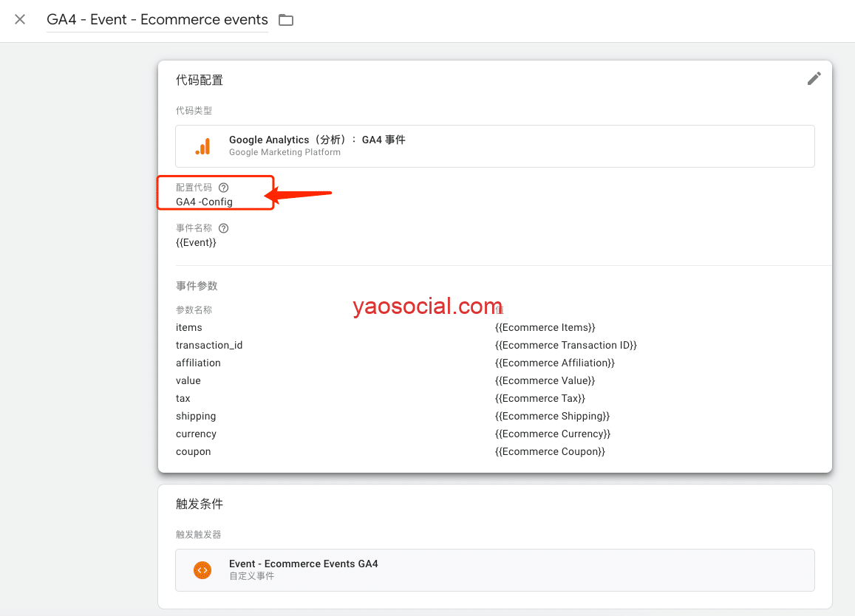Close the tag editor with X icon
Image resolution: width=855 pixels, height=616 pixels.
pos(20,20)
